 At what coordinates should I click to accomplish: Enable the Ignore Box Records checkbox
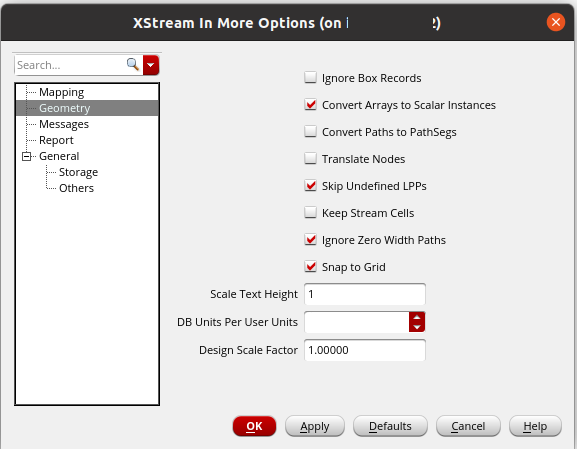click(x=311, y=78)
